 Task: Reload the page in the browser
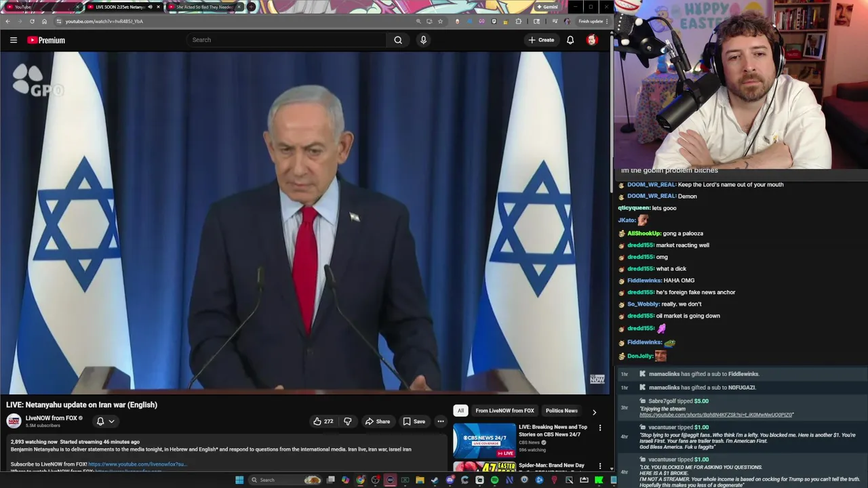click(32, 21)
